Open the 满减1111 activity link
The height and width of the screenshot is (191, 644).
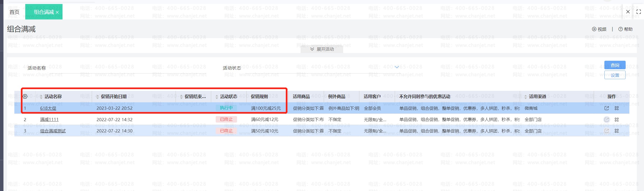click(49, 120)
